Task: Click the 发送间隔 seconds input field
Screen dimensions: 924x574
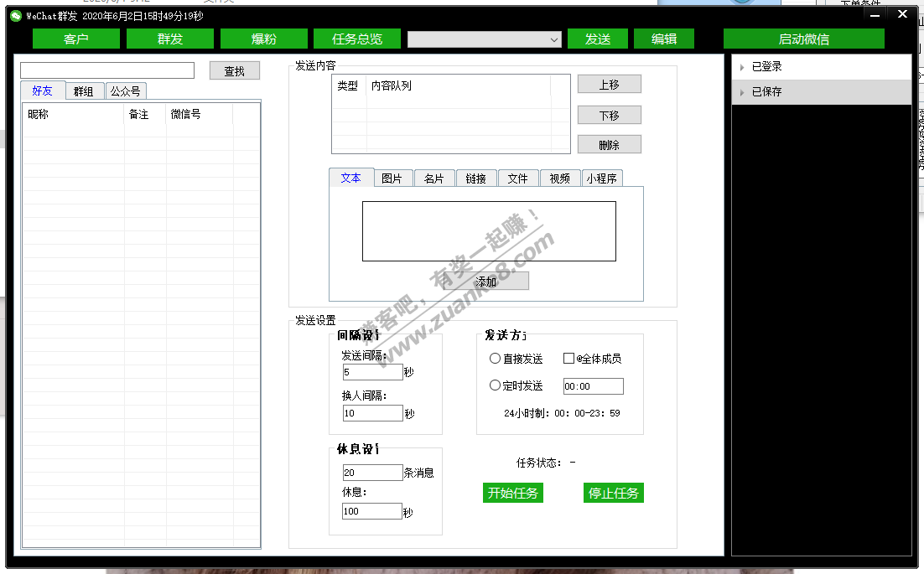Action: click(x=372, y=372)
